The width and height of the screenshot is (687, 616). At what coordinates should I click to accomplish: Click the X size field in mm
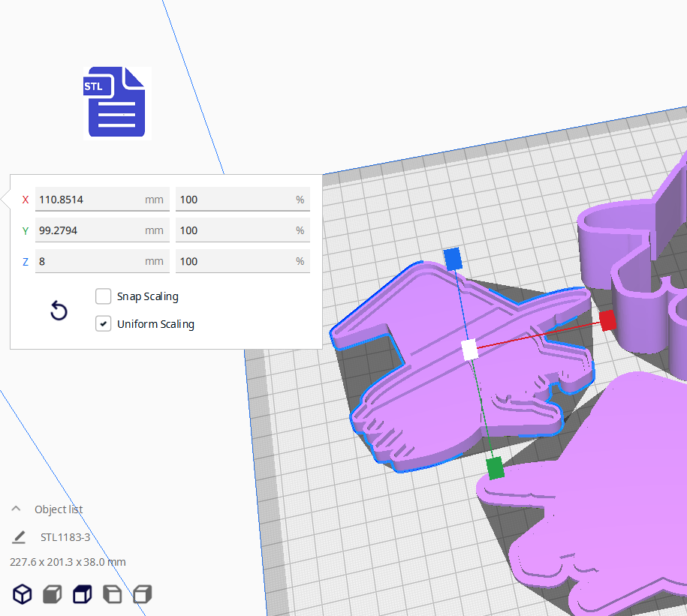89,200
